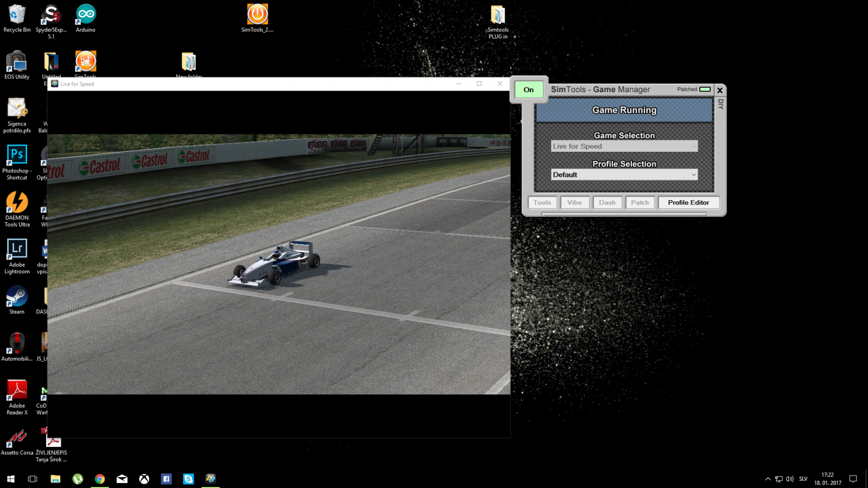Click the DIY tab on SimTools' edge
Screen dimensions: 868x488
coord(720,104)
